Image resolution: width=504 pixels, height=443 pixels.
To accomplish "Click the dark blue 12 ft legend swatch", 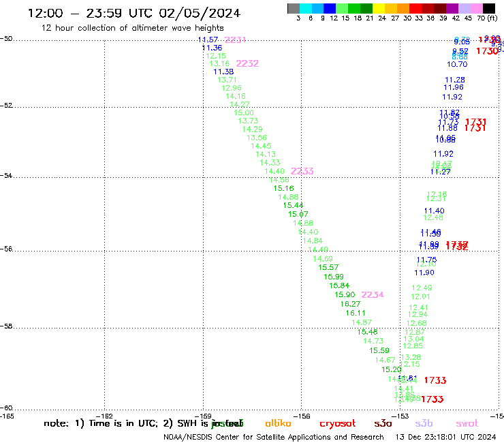I will [x=330, y=8].
